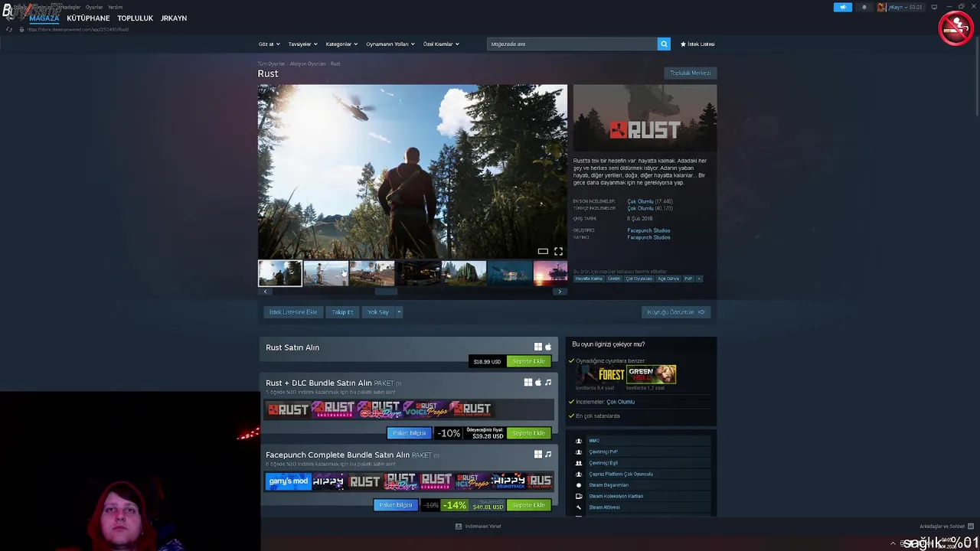
Task: Click the Windows icon on Facepunch Complete Bundle
Action: pyautogui.click(x=537, y=455)
